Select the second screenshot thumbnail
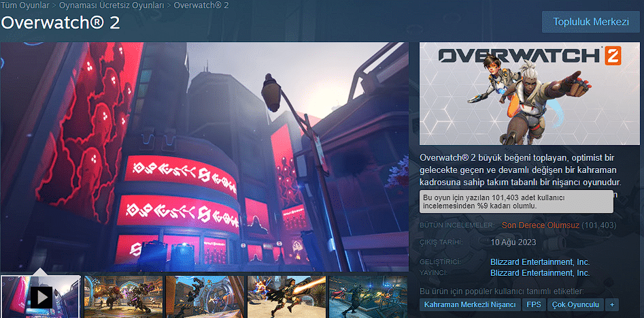The image size is (644, 318). 123,297
